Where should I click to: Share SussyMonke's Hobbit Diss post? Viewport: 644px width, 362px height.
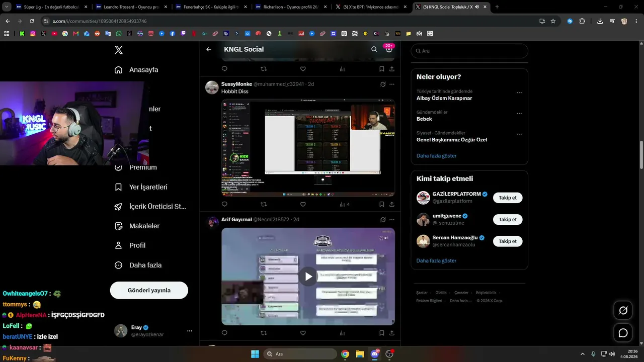[392, 204]
